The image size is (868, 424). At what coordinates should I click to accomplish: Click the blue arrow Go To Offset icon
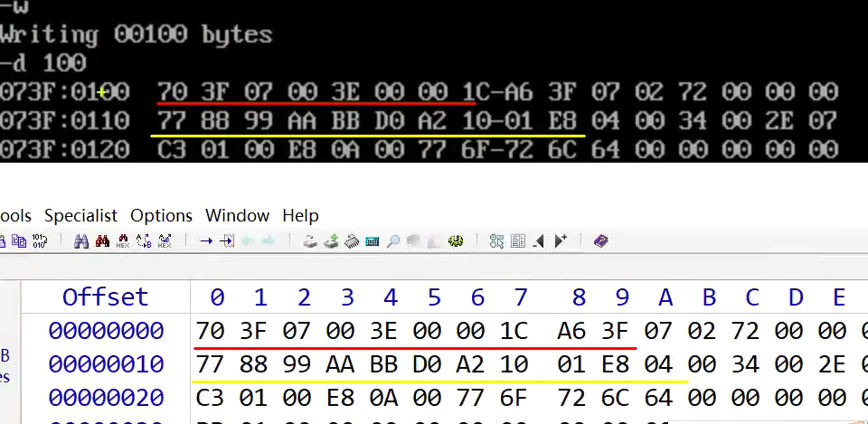pyautogui.click(x=206, y=241)
